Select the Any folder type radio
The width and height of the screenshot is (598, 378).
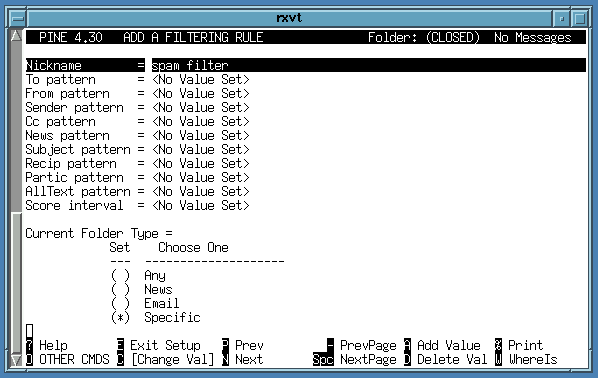(x=120, y=275)
